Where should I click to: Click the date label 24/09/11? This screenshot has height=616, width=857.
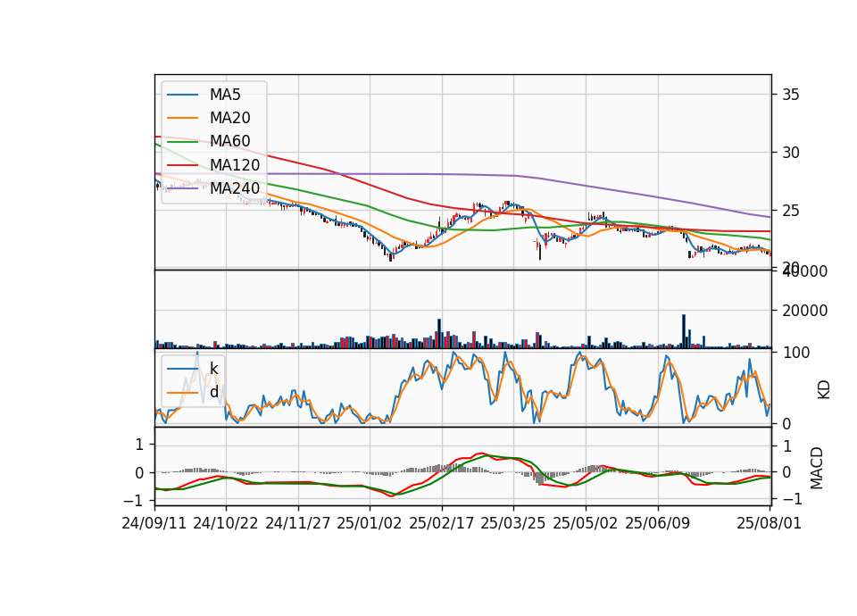click(154, 524)
